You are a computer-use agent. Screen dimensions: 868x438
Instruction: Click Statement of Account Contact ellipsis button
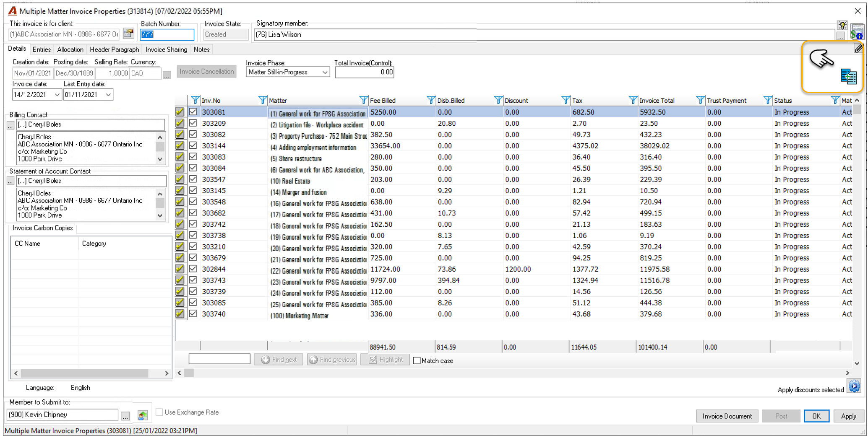click(10, 181)
